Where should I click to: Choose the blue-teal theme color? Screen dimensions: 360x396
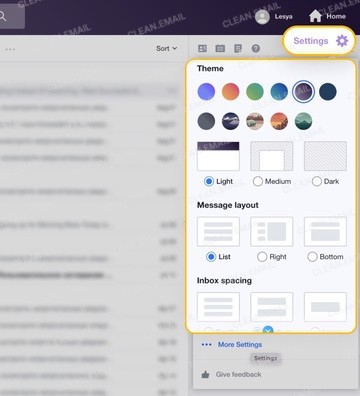[x=279, y=92]
